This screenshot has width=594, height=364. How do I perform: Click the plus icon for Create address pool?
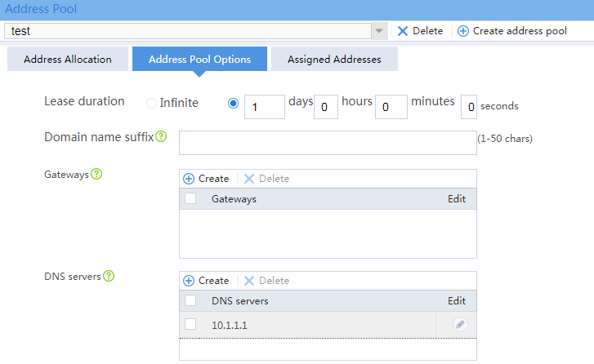[x=463, y=31]
